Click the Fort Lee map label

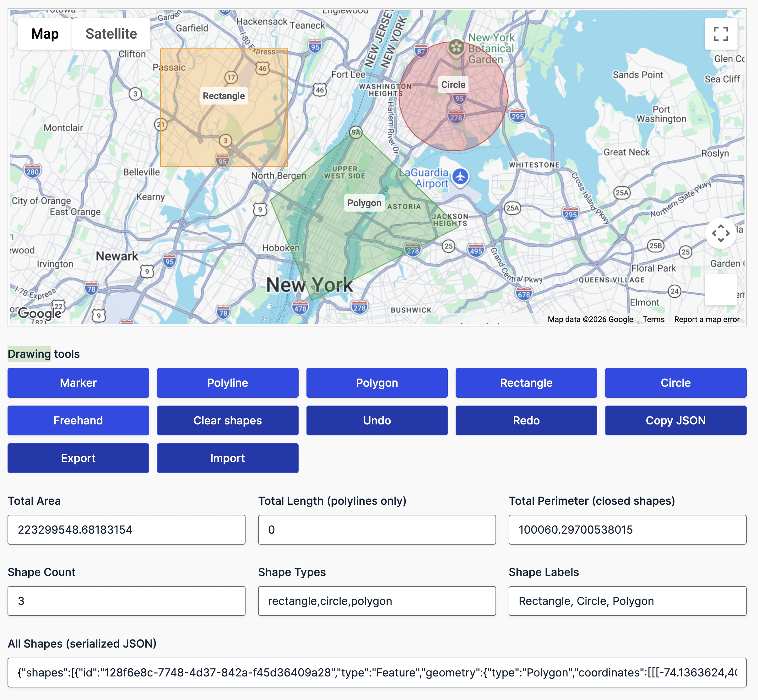tap(348, 75)
